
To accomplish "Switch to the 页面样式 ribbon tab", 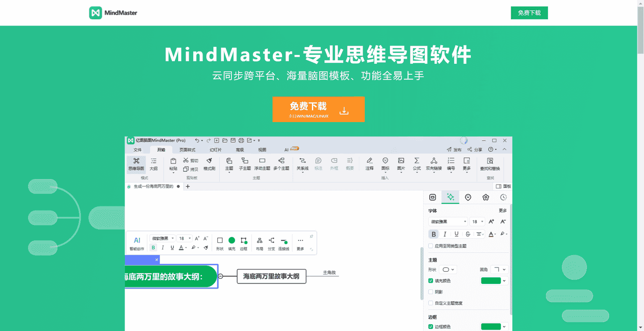I will (x=187, y=150).
